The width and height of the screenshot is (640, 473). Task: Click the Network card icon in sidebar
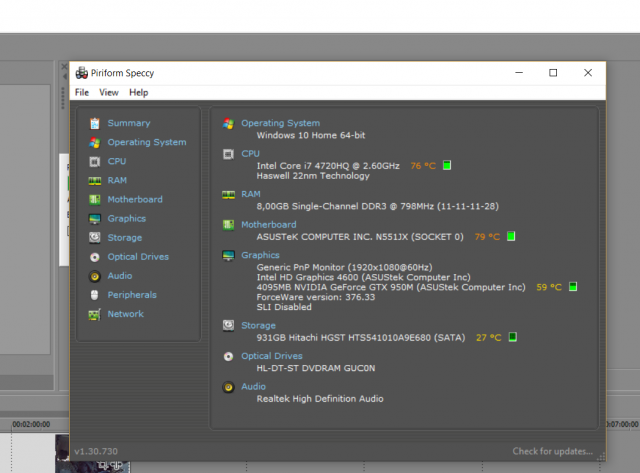click(x=95, y=315)
